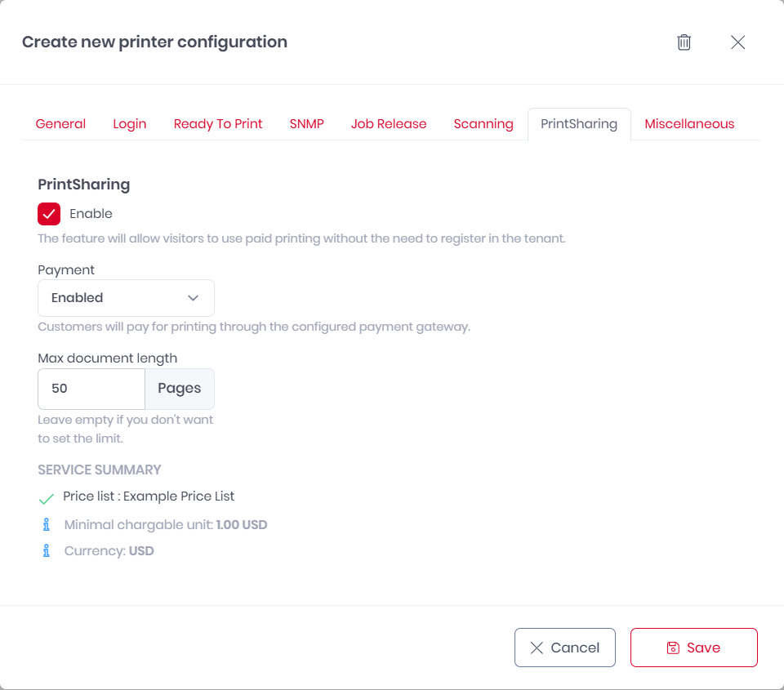Expand Payment options using chevron arrow

pyautogui.click(x=194, y=298)
